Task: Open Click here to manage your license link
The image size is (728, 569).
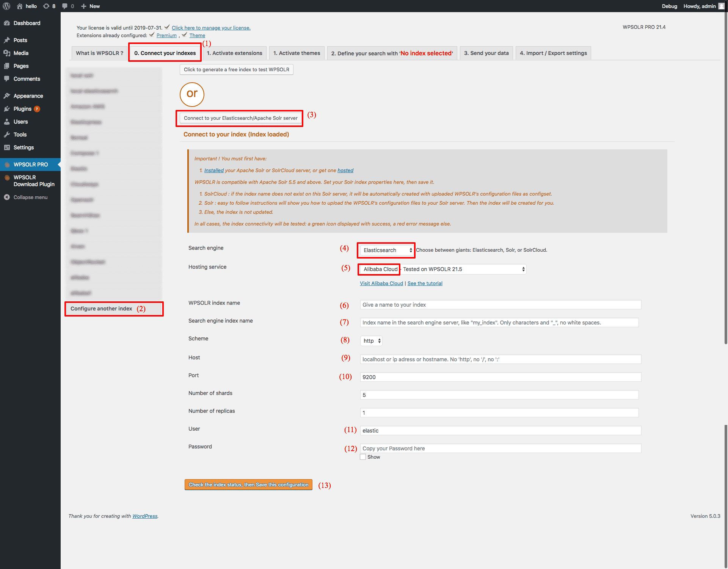Action: pyautogui.click(x=211, y=28)
